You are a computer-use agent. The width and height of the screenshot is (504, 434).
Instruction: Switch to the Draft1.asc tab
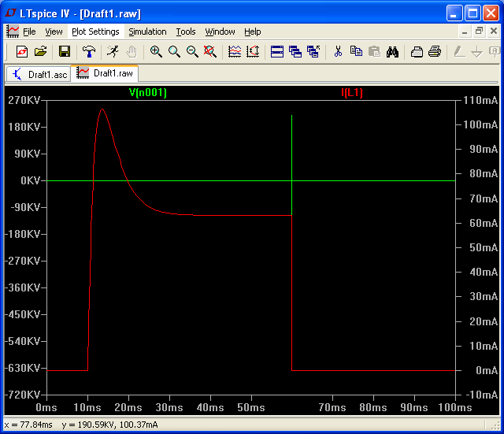tap(39, 75)
